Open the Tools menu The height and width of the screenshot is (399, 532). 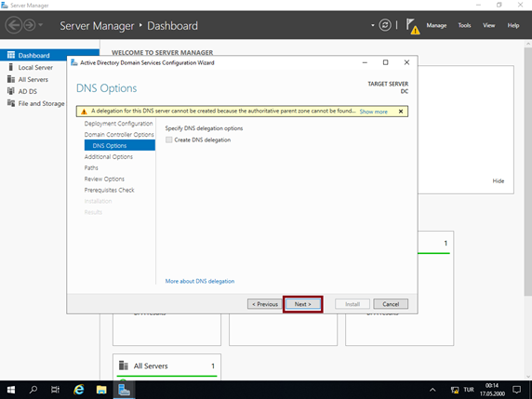(x=464, y=25)
